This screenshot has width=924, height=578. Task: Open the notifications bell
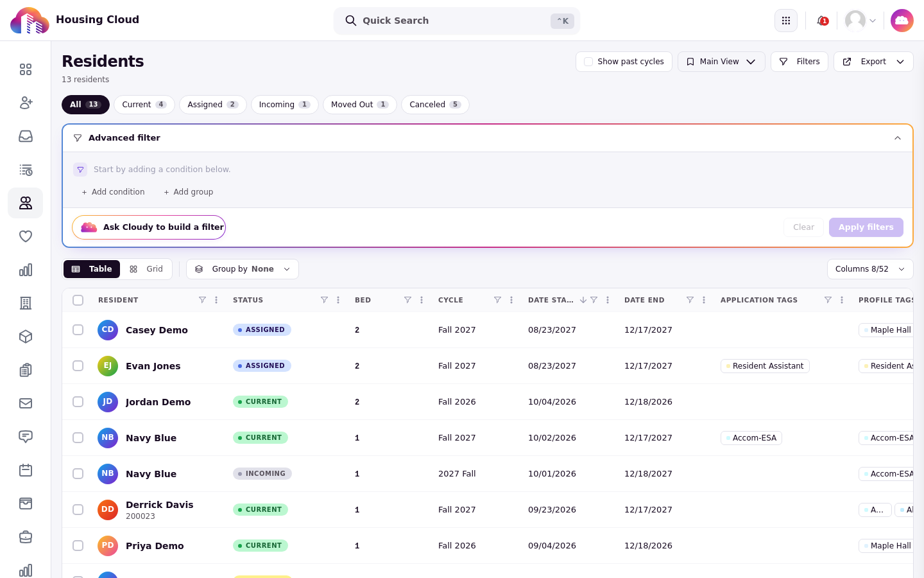click(821, 21)
